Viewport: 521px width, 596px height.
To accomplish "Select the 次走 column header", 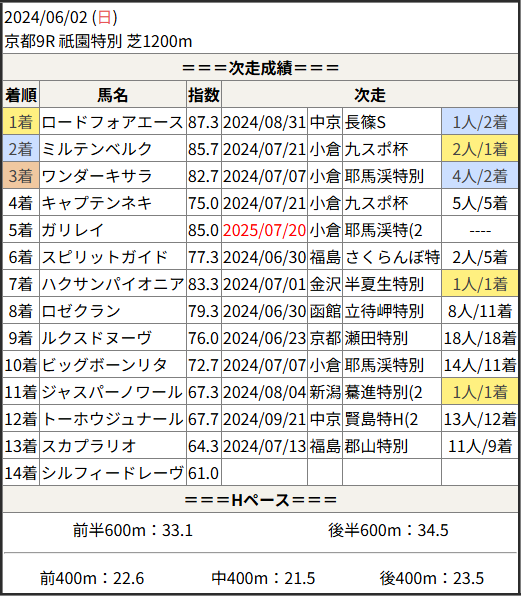I will coord(370,95).
